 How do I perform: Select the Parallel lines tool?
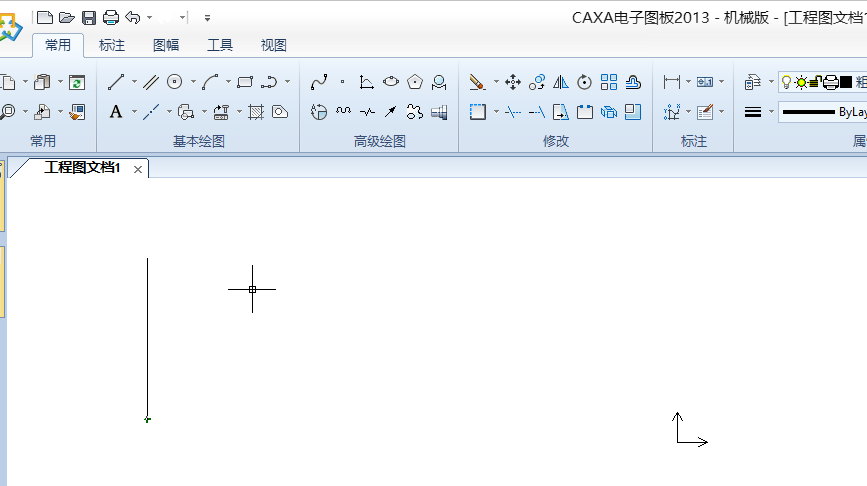pos(150,82)
